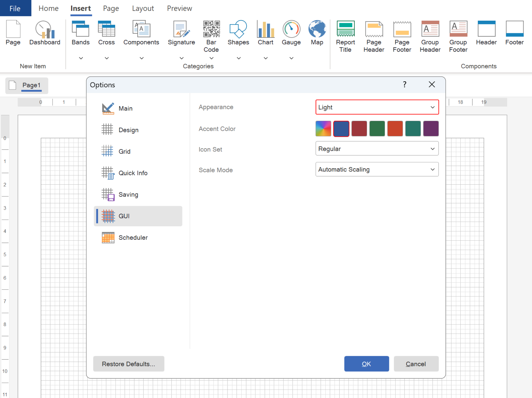Viewport: 532px width, 398px height.
Task: Select Scheduler in Options sidebar
Action: tap(133, 238)
